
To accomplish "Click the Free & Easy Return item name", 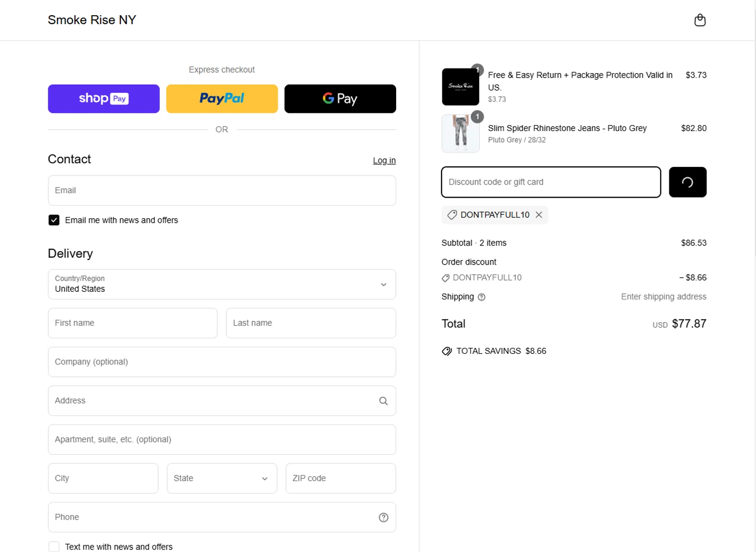I will [580, 81].
